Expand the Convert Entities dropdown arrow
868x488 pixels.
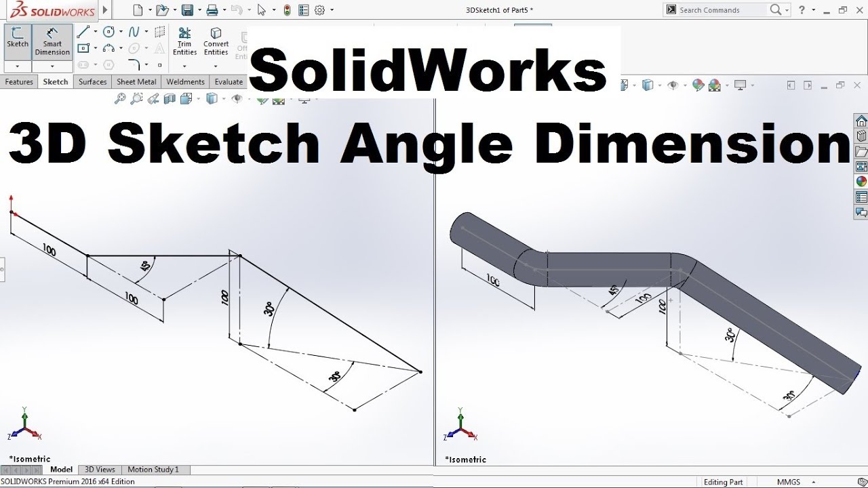(x=216, y=66)
